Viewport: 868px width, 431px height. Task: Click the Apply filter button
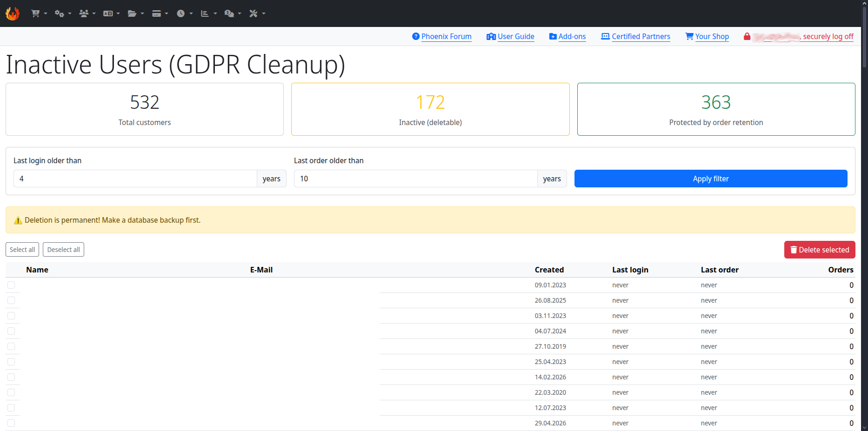(x=711, y=179)
